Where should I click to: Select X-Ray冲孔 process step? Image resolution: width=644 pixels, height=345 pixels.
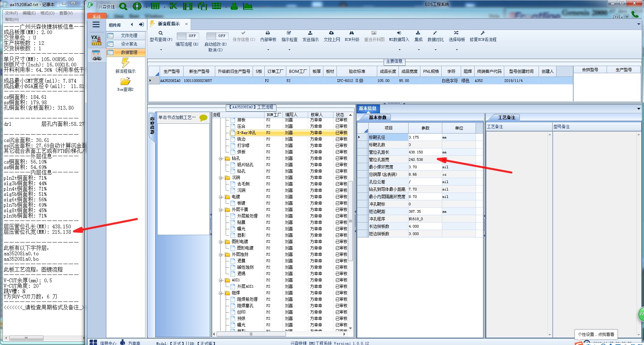(x=246, y=133)
